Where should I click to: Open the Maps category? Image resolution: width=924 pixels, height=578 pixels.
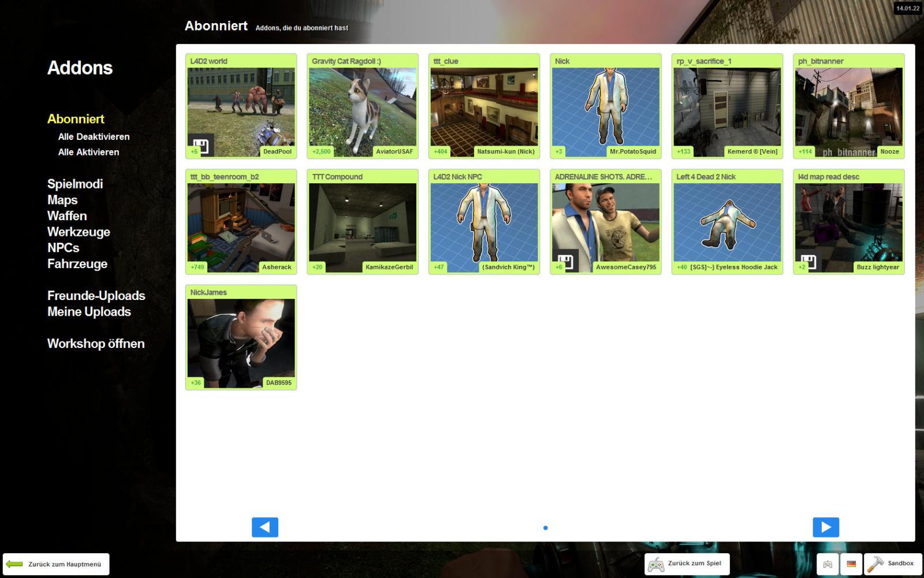coord(62,200)
